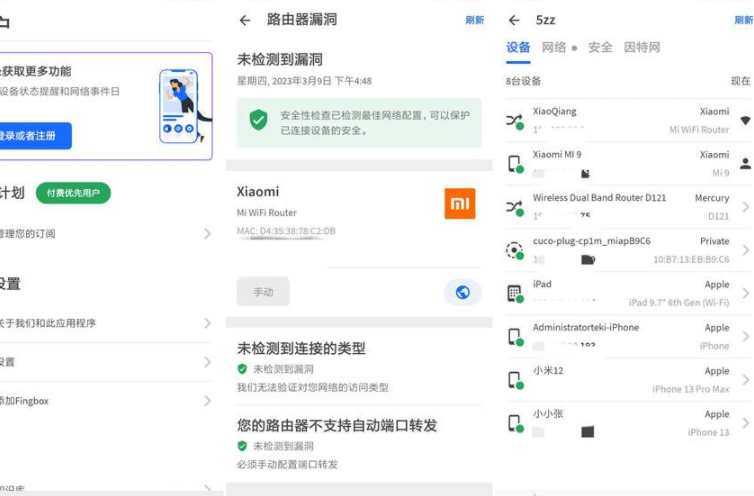Expand the Administratorteki-iPhone row chevron
Image resolution: width=754 pixels, height=496 pixels.
coord(746,337)
